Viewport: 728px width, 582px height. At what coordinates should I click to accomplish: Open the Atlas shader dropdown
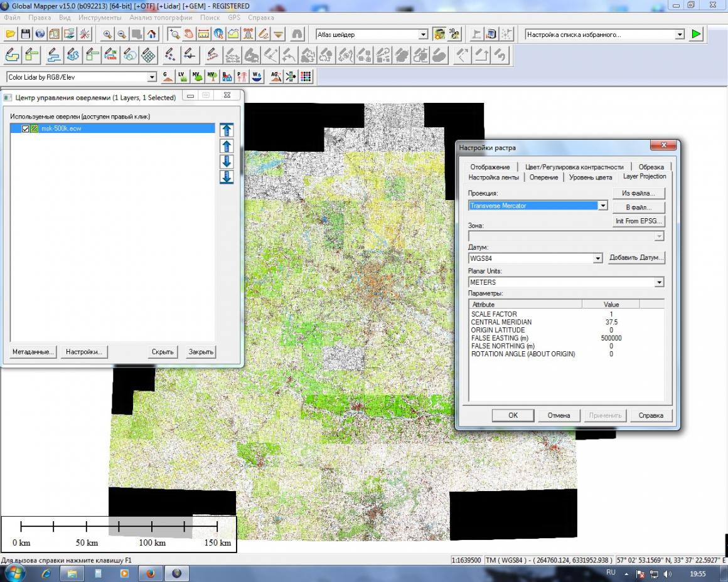(423, 34)
